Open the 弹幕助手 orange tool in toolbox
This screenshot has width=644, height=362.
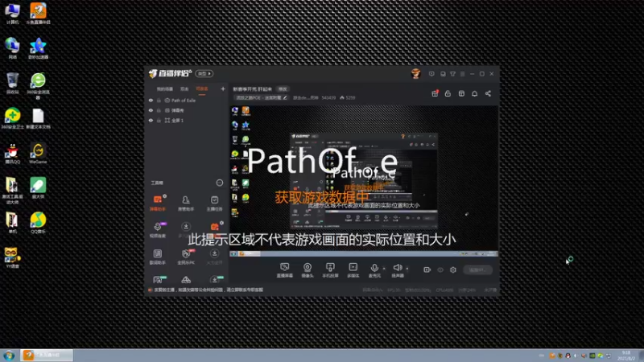tap(158, 203)
